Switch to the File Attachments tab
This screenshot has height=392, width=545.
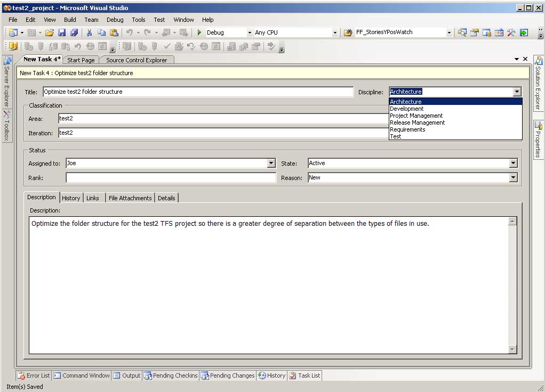pyautogui.click(x=130, y=198)
